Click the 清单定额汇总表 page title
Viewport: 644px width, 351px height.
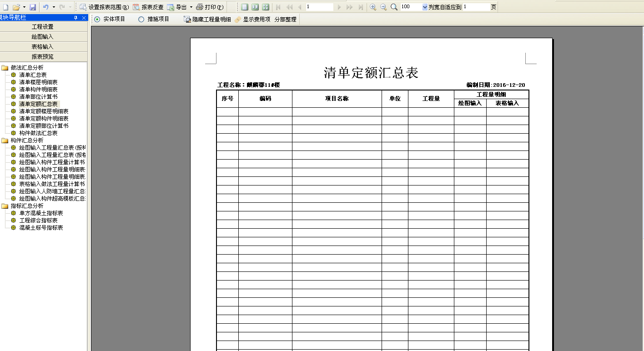[371, 73]
